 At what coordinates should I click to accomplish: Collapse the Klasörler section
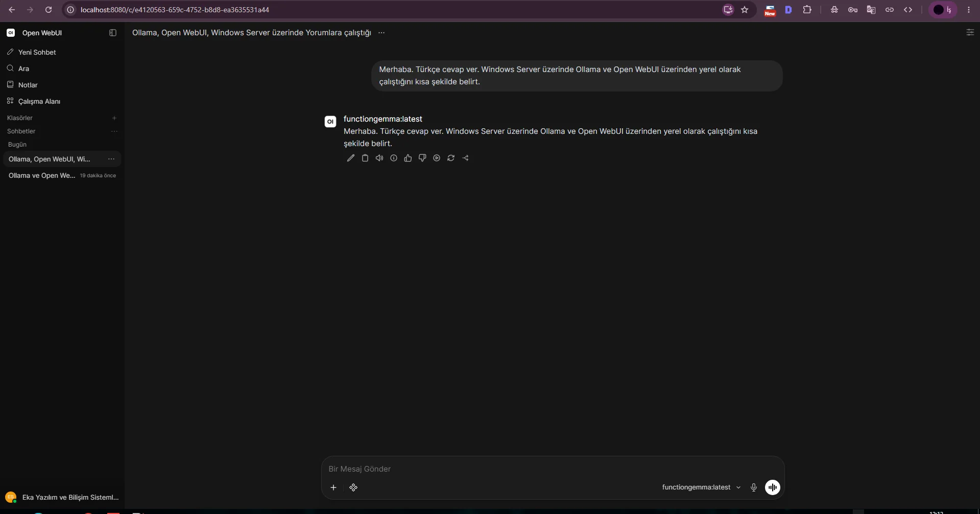pyautogui.click(x=20, y=118)
